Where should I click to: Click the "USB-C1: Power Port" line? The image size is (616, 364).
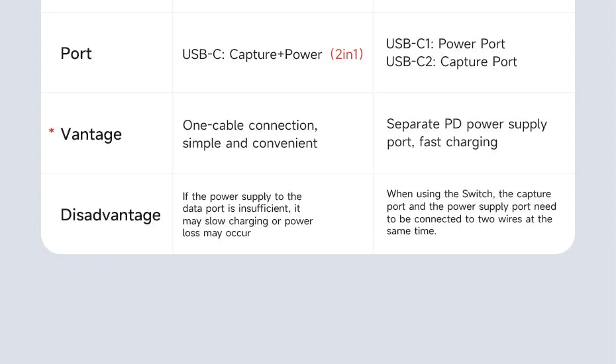445,44
